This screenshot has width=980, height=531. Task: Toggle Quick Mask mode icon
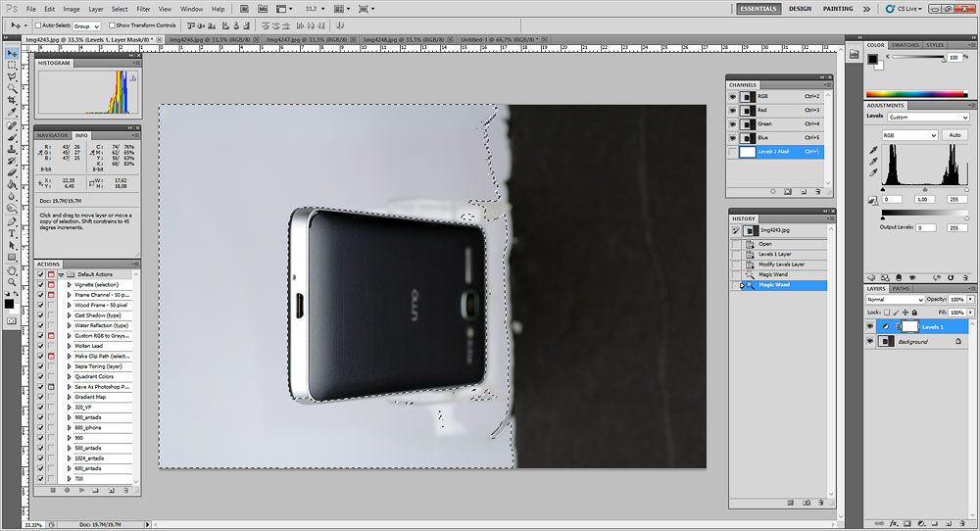tap(11, 320)
